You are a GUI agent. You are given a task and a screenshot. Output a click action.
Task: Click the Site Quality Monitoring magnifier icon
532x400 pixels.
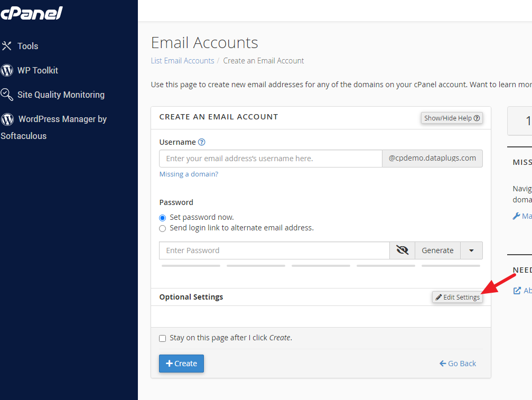[7, 95]
